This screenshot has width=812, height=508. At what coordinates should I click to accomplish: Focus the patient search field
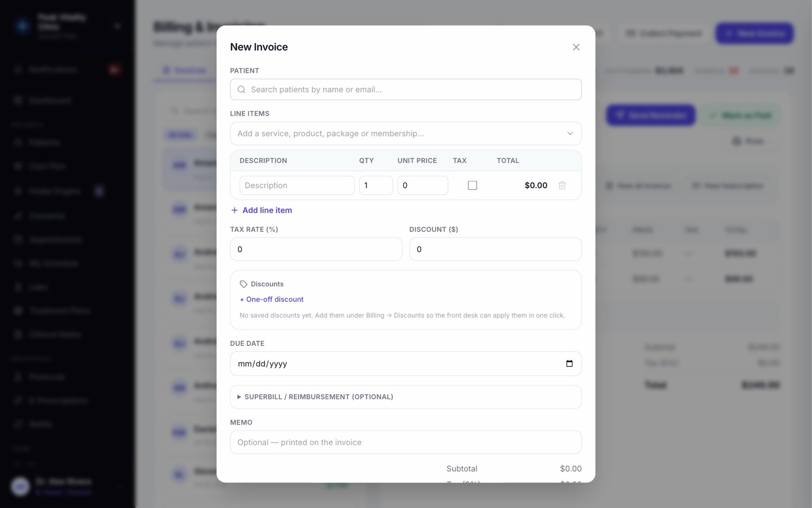click(406, 89)
